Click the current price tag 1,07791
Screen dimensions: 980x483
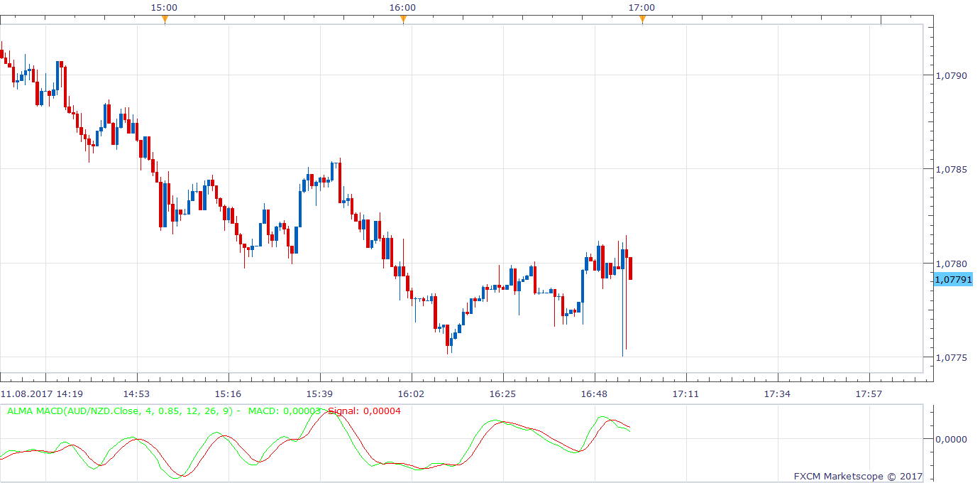point(952,279)
